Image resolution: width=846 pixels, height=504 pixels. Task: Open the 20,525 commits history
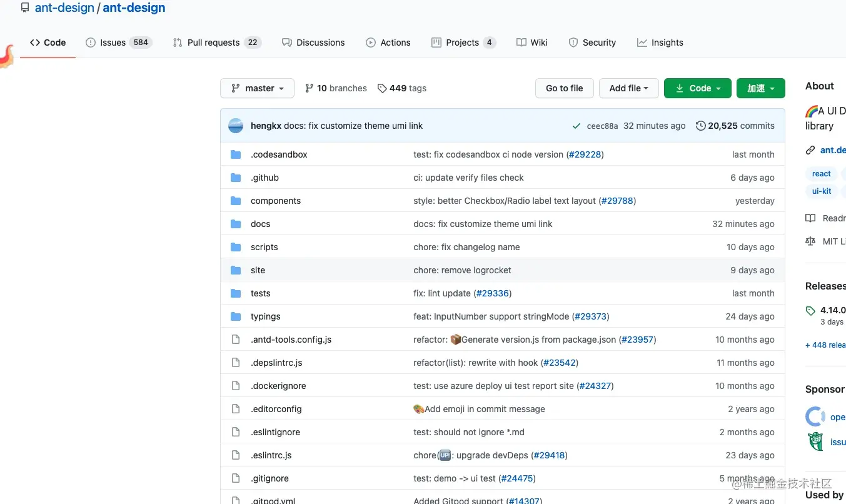(735, 126)
